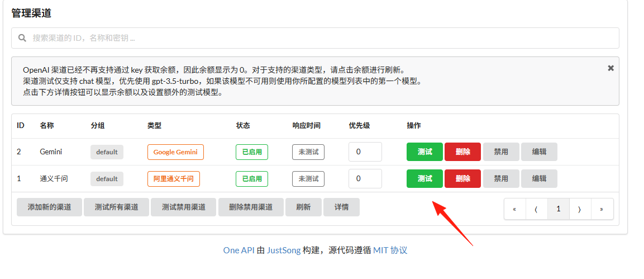Test the Gemini channel
This screenshot has height=279, width=644.
pos(424,152)
